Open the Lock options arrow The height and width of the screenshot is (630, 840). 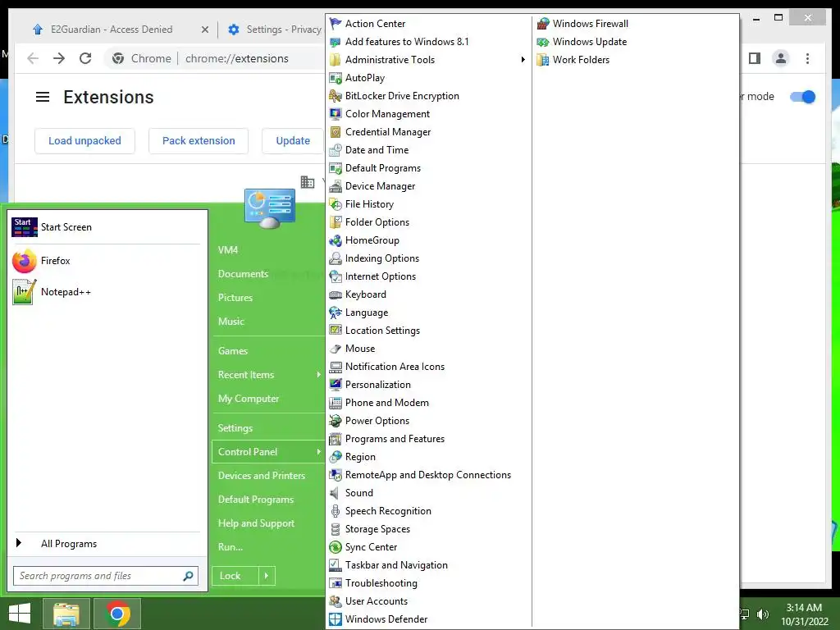tap(267, 576)
